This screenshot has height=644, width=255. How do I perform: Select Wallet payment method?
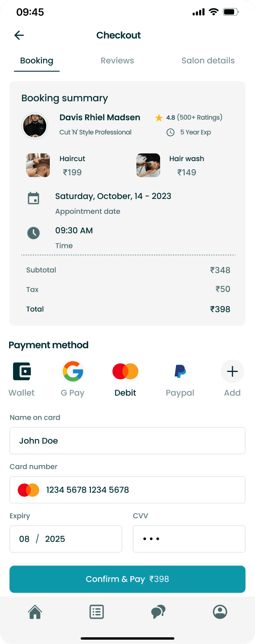[22, 372]
